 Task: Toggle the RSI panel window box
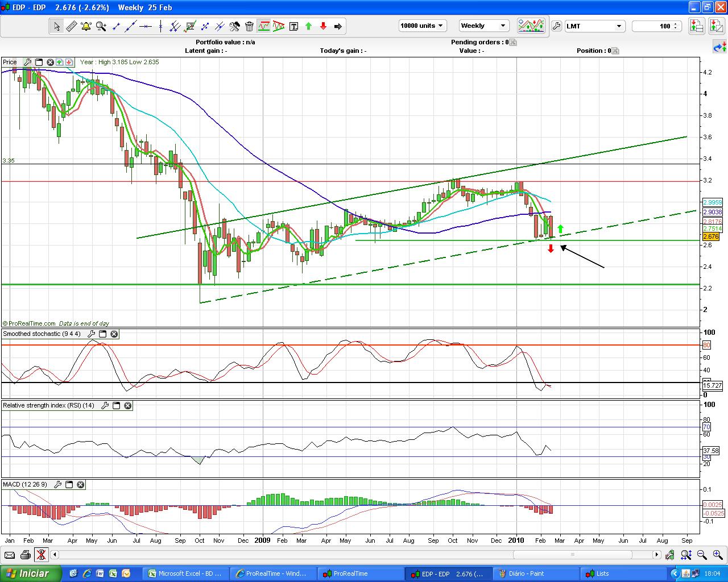click(x=117, y=406)
